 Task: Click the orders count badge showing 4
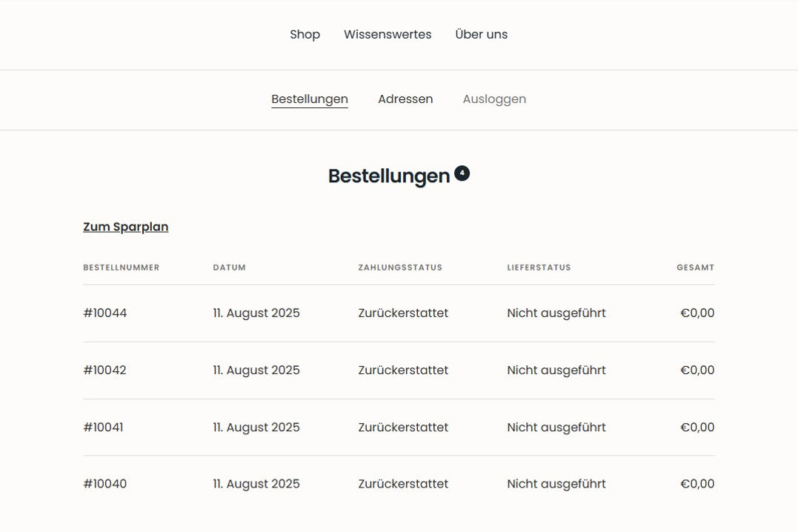pyautogui.click(x=462, y=173)
